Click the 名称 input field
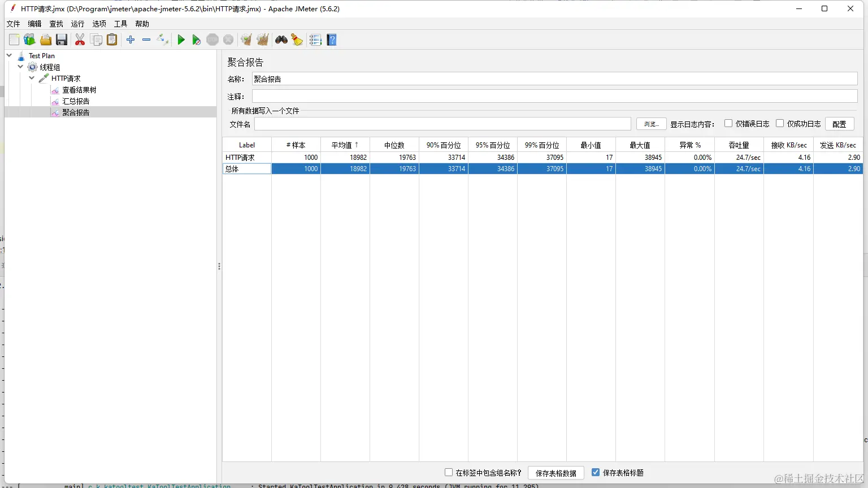 coord(554,79)
